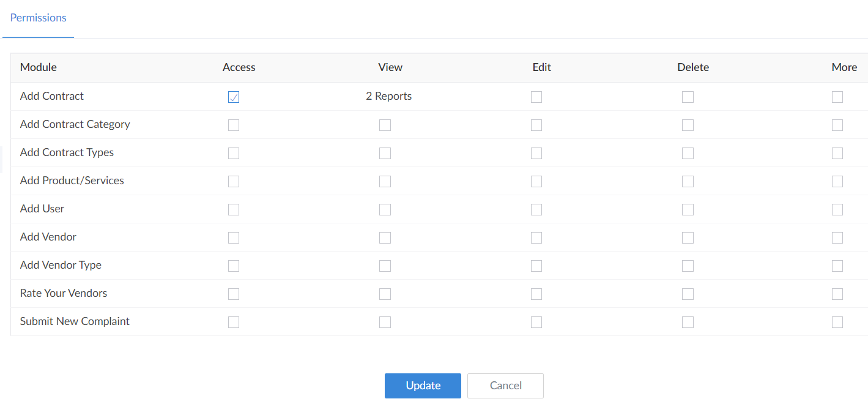Enable Access for Submit New Complaint
Screen dimensions: 868x407
[234, 322]
